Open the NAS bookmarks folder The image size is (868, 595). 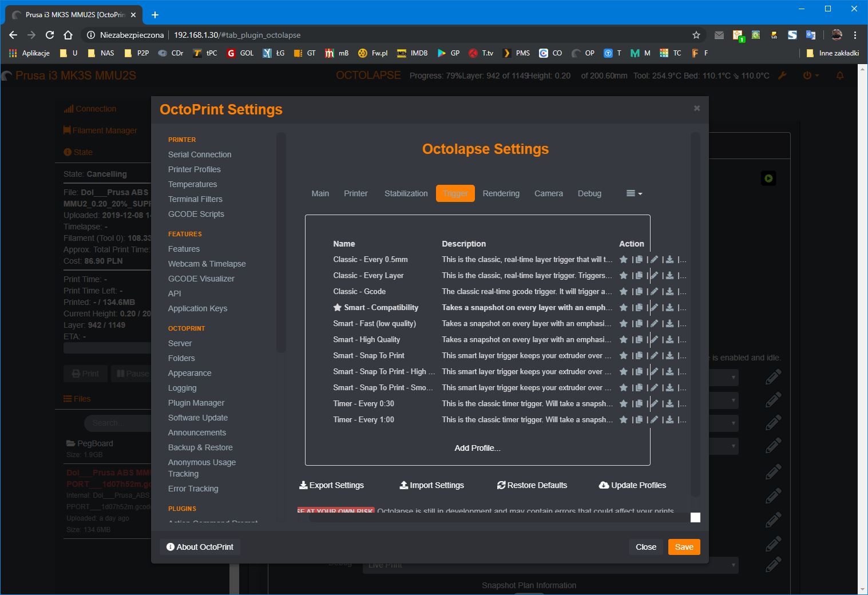tap(101, 53)
